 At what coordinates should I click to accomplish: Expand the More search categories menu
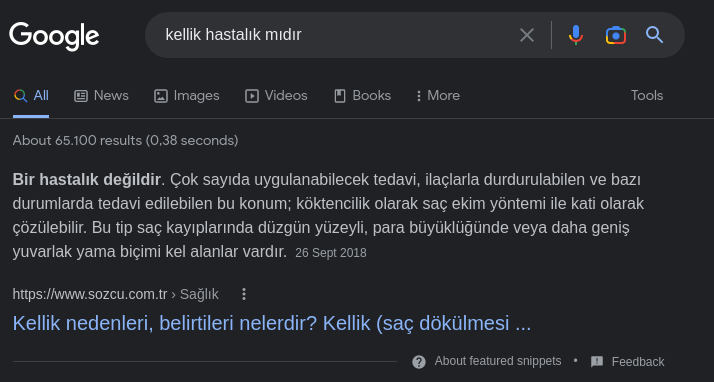[x=438, y=96]
